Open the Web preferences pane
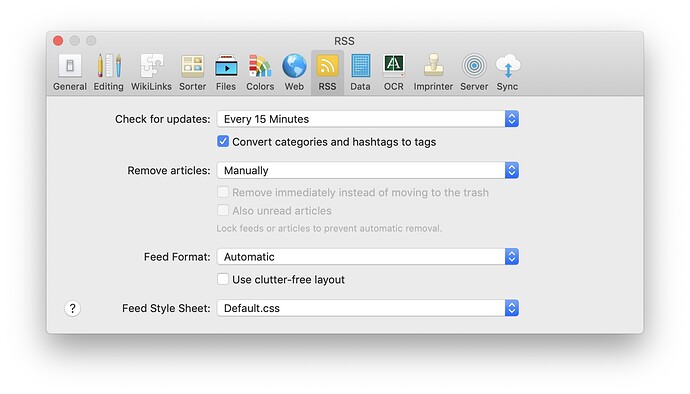This screenshot has height=394, width=690. point(294,73)
